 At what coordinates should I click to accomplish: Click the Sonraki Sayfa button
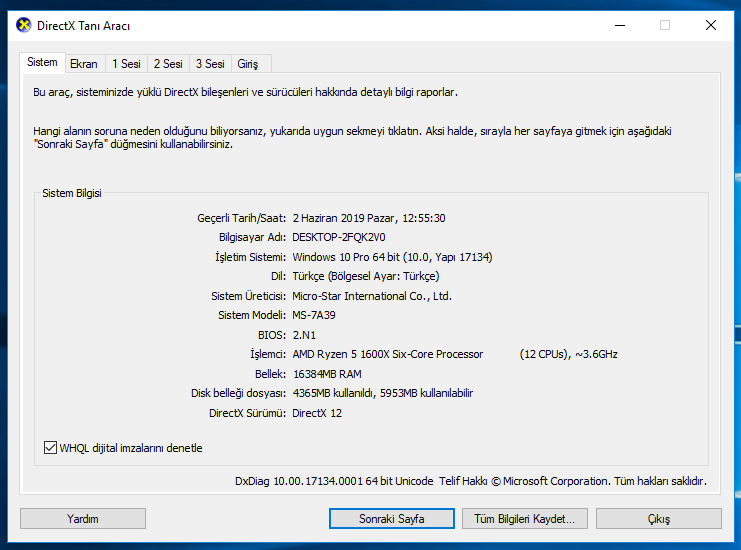tap(392, 519)
